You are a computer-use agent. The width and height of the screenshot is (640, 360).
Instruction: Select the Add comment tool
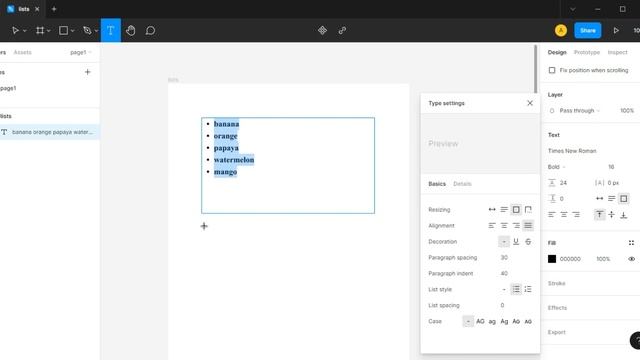[150, 31]
